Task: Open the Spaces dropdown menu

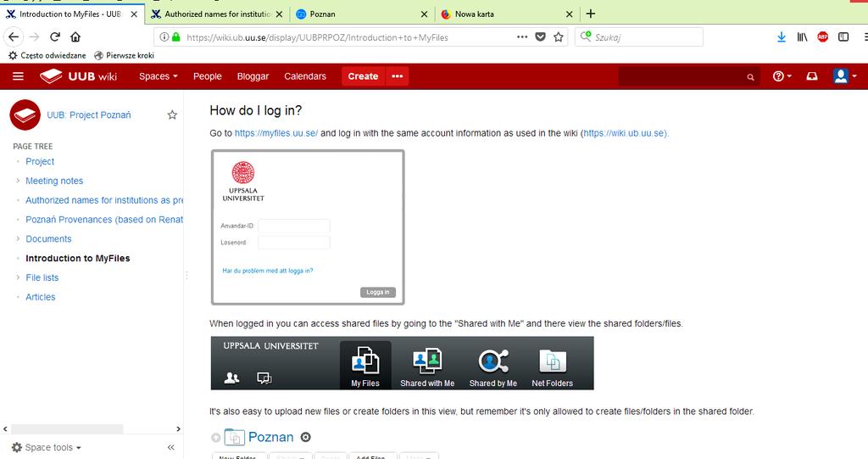Action: click(159, 76)
